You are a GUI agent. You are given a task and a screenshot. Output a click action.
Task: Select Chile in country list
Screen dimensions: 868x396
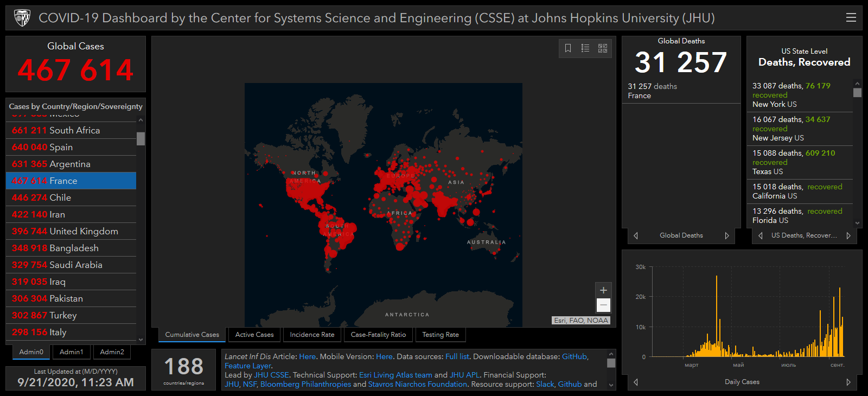[x=71, y=197]
